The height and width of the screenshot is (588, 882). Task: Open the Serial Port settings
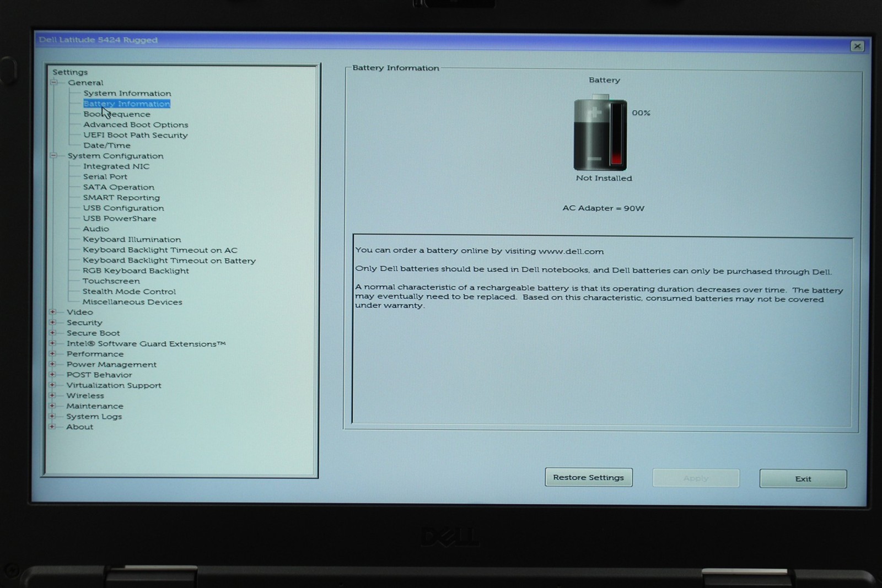coord(105,177)
